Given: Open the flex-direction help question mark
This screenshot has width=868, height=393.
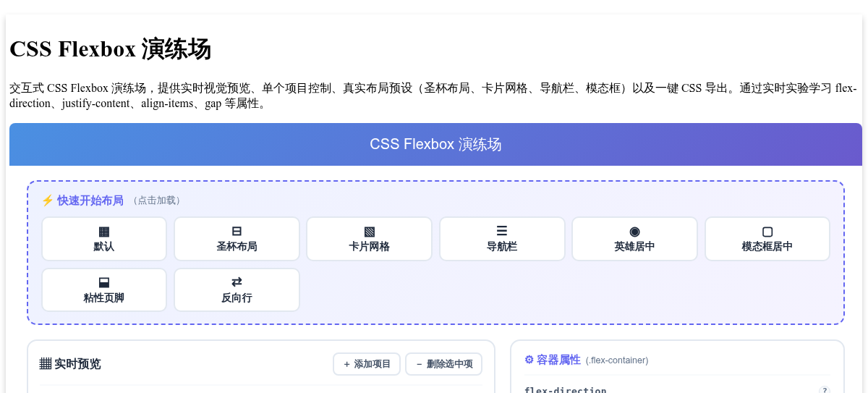Looking at the screenshot, I should pyautogui.click(x=825, y=390).
